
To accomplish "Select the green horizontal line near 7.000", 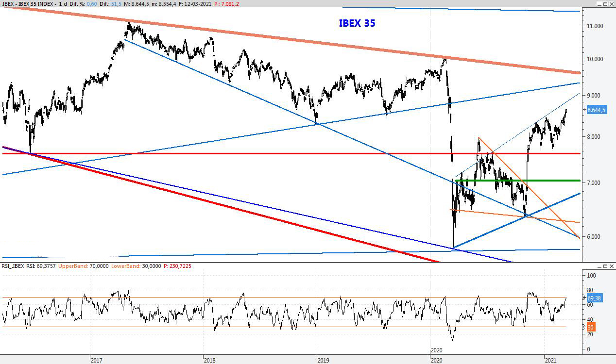I will pos(534,181).
